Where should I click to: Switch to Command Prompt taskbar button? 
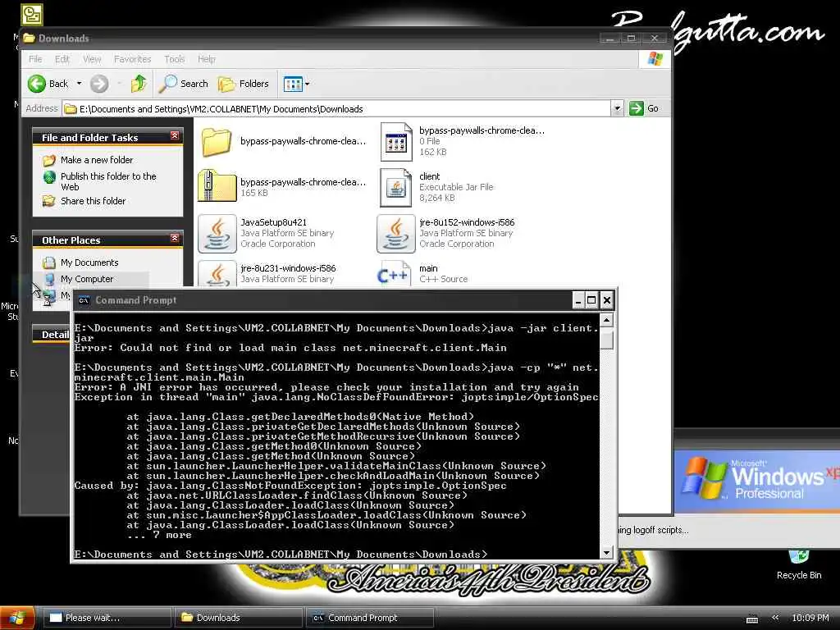coord(370,618)
